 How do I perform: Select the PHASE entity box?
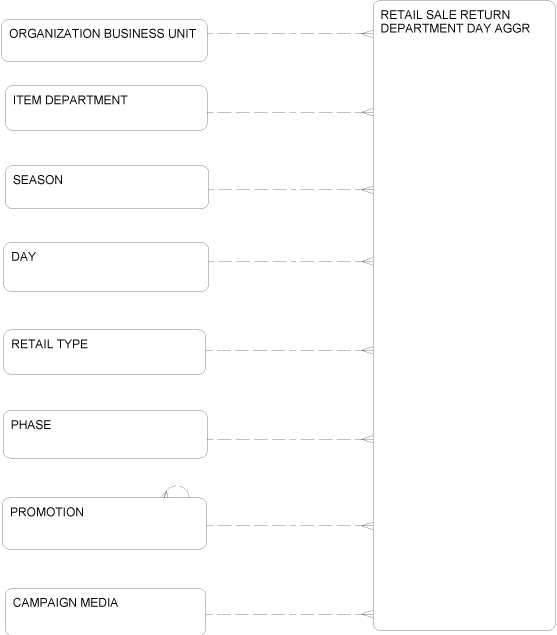coord(105,434)
